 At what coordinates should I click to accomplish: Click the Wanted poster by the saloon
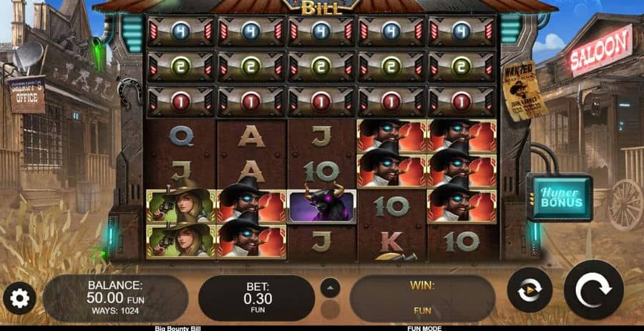(x=525, y=91)
